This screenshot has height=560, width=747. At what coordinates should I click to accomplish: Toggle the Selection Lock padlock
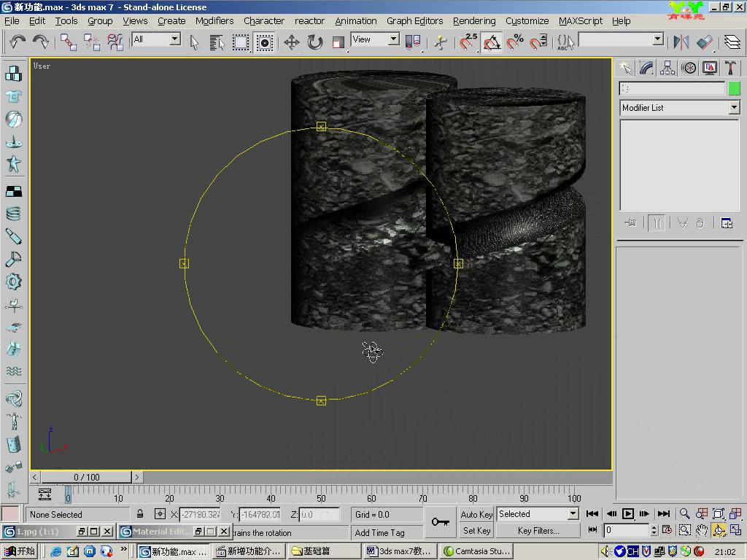coord(140,514)
